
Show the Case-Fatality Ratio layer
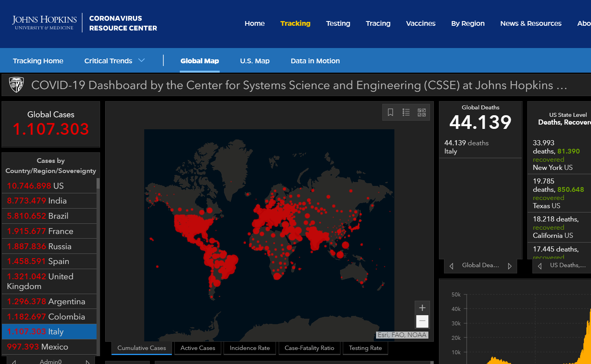[309, 348]
